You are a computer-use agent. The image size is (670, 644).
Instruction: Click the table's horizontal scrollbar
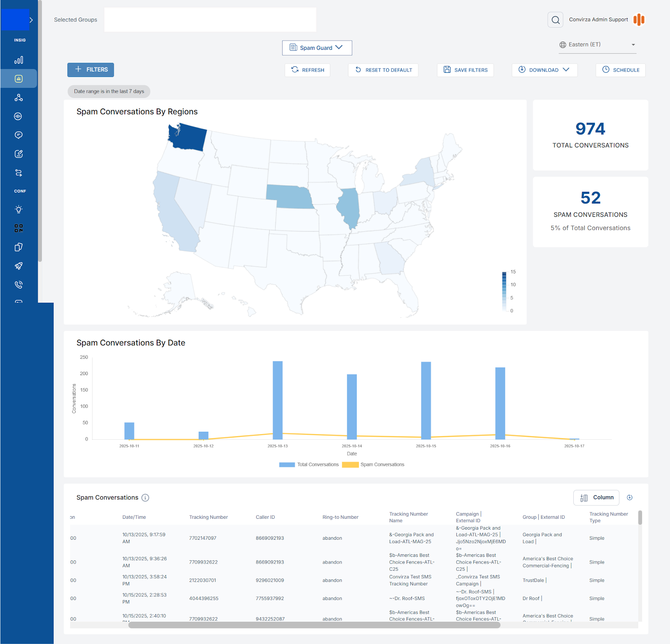314,625
